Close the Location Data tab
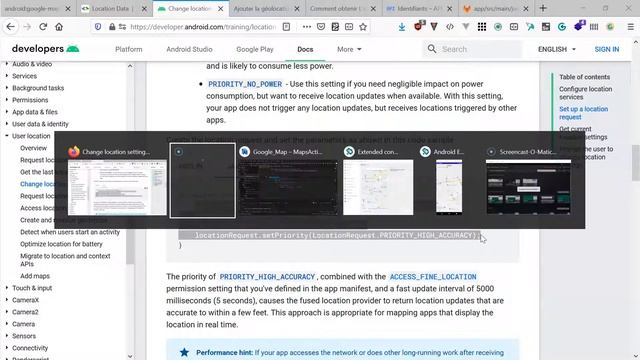The height and width of the screenshot is (360, 640). 144,9
